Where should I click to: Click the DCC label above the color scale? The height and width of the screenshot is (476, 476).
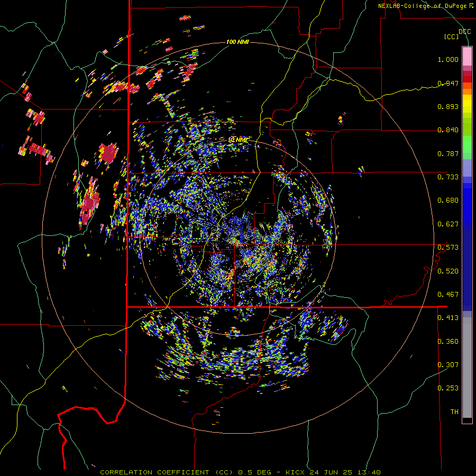click(x=464, y=32)
